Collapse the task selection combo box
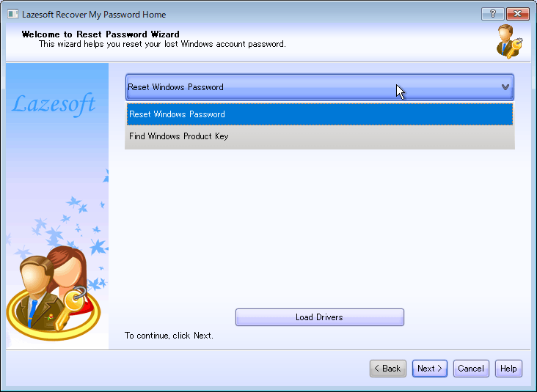The height and width of the screenshot is (392, 537). click(320, 87)
